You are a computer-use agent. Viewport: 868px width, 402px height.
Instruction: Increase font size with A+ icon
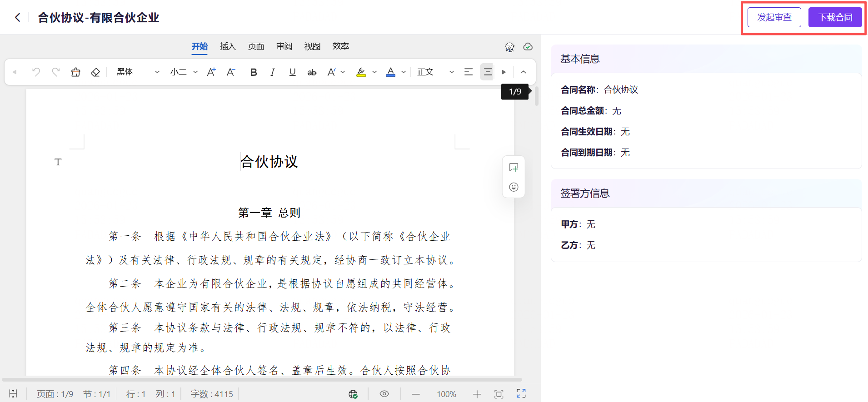[211, 72]
